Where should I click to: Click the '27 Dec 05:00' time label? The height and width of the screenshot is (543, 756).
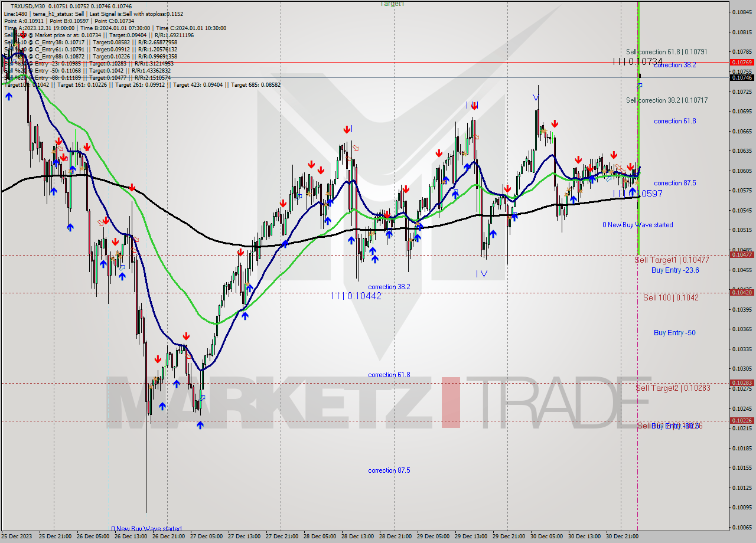pyautogui.click(x=207, y=537)
